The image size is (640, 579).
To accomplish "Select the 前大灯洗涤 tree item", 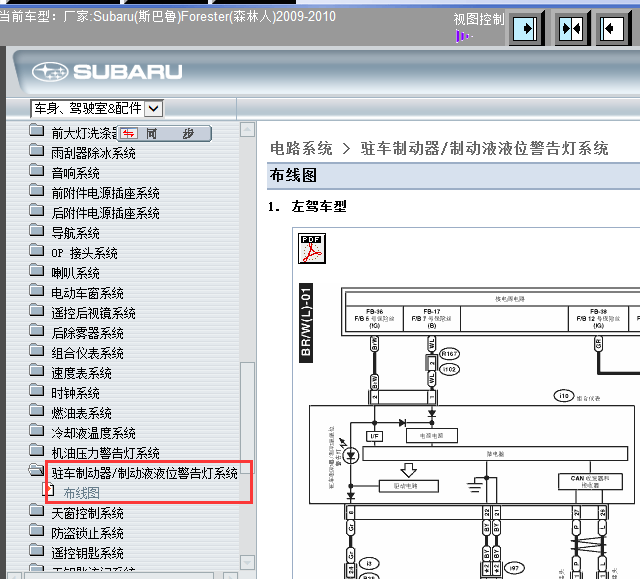I will pos(84,133).
